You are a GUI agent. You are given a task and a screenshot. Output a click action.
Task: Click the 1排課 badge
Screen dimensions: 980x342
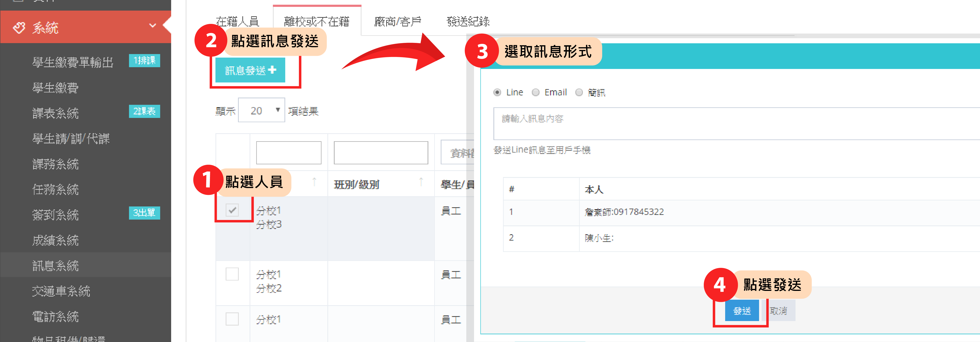[144, 60]
